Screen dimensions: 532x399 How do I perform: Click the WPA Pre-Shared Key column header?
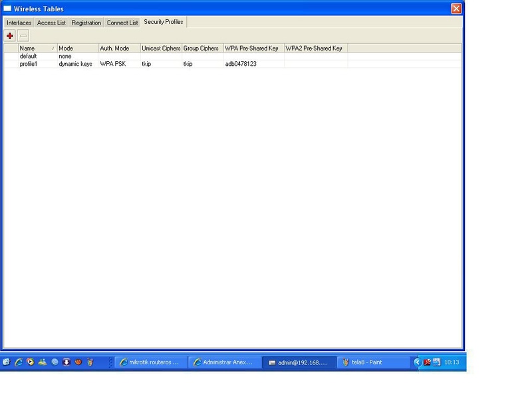coord(253,48)
